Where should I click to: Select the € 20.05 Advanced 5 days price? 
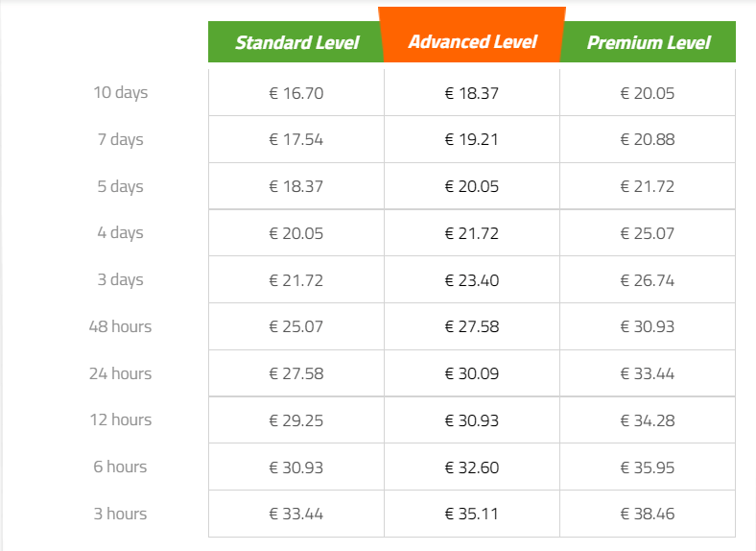point(472,186)
